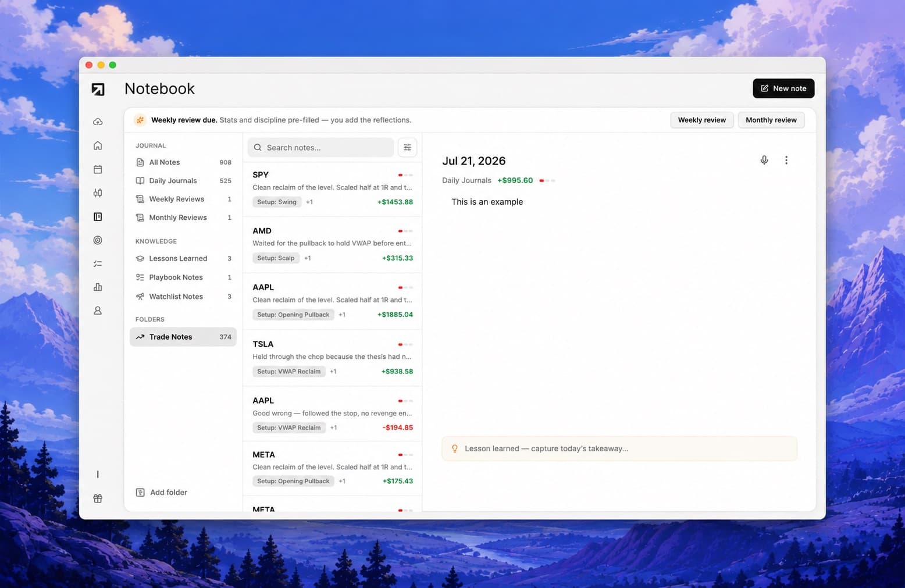Open the AAPL note with +$1885.04
This screenshot has height=588, width=905.
pos(332,301)
